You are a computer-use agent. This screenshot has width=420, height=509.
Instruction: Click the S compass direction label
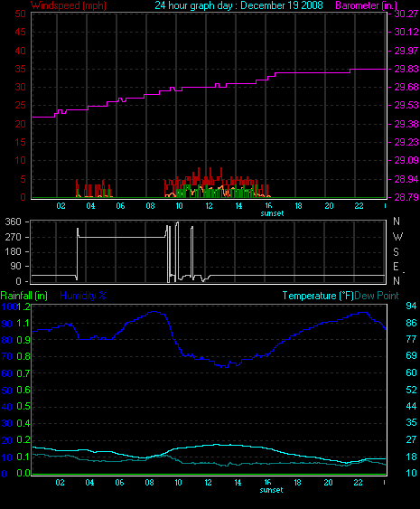tap(396, 251)
